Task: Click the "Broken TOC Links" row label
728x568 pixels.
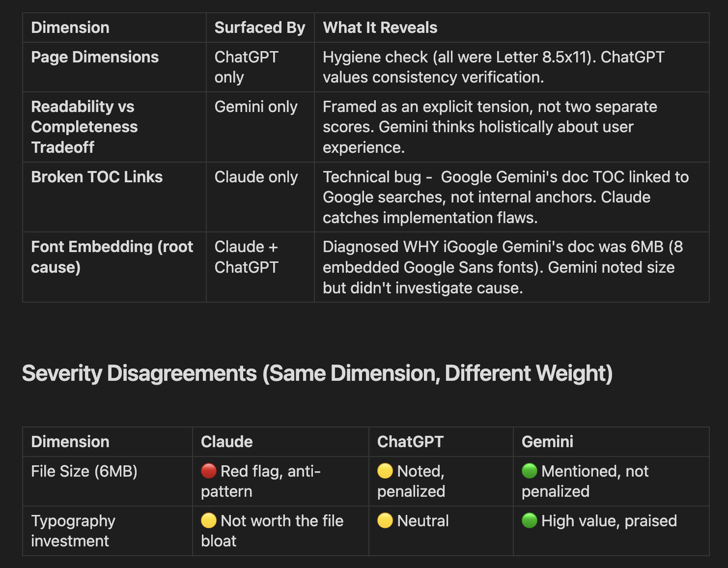Action: pyautogui.click(x=97, y=177)
